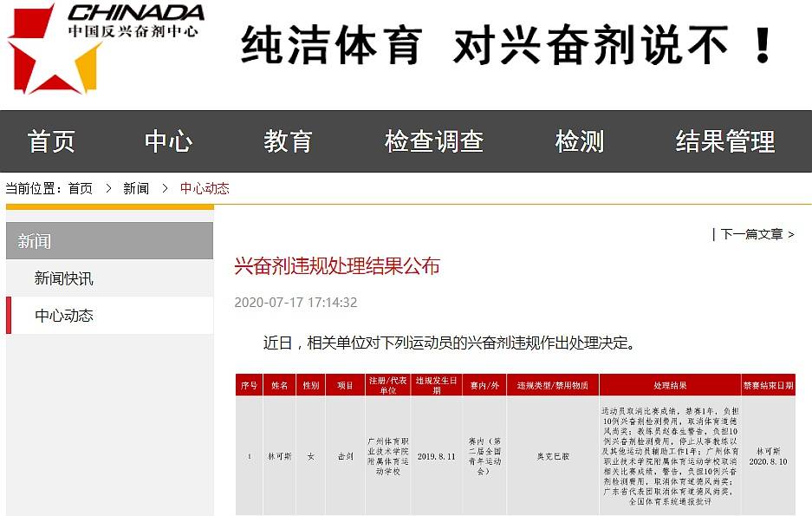The width and height of the screenshot is (812, 516).
Task: Click the 禁赛结束日期 column header
Action: [769, 385]
